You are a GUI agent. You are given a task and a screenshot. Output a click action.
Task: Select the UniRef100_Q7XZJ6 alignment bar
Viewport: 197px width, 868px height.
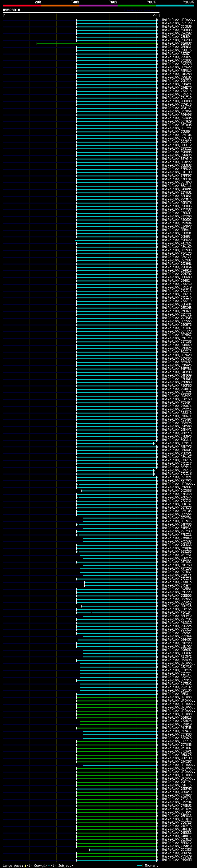(x=115, y=474)
